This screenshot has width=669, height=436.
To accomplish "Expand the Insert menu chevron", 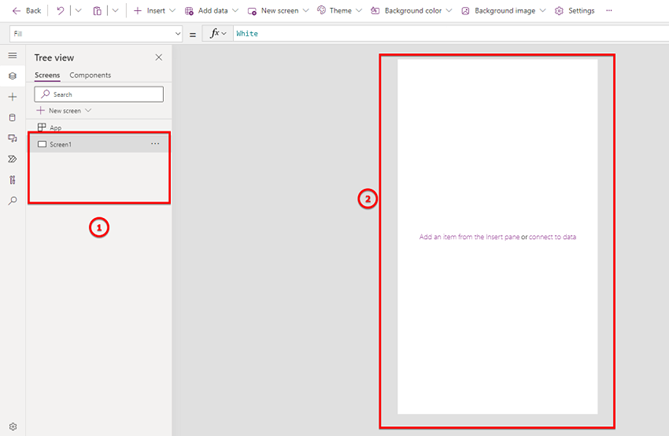I will click(x=172, y=11).
